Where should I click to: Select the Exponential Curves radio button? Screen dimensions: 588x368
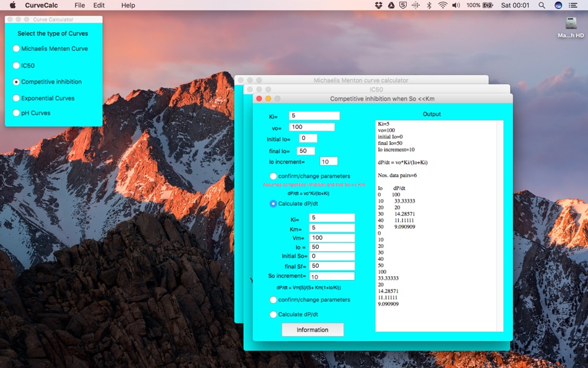point(16,98)
